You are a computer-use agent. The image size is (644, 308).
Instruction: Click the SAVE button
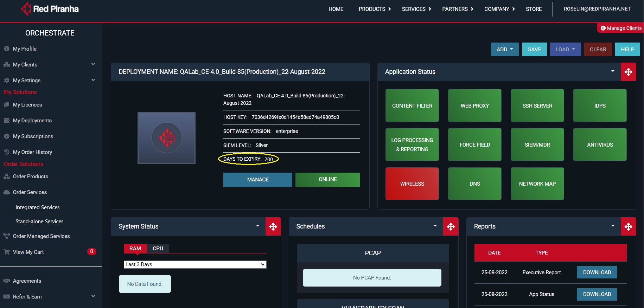534,50
